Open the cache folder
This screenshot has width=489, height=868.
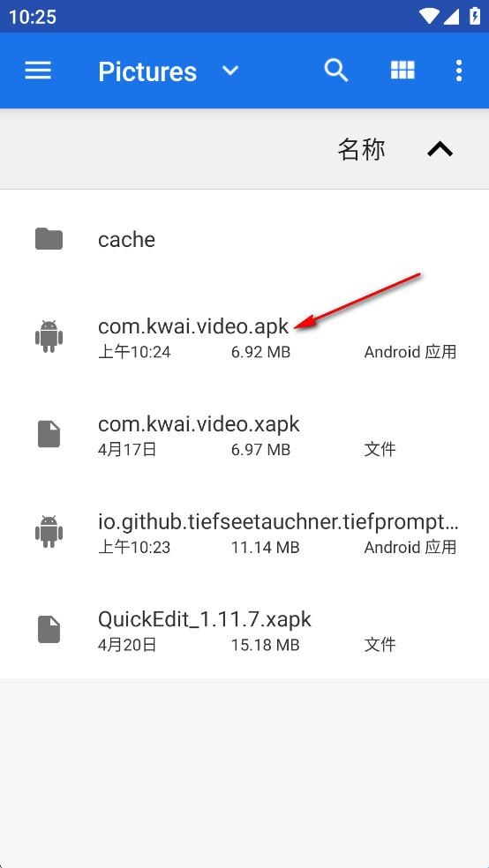[x=244, y=239]
